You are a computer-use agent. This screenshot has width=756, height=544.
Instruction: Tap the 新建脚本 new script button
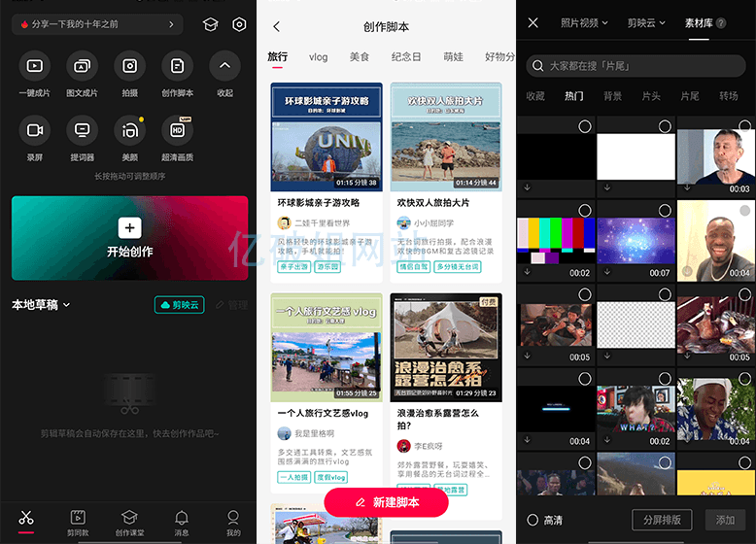(x=386, y=502)
